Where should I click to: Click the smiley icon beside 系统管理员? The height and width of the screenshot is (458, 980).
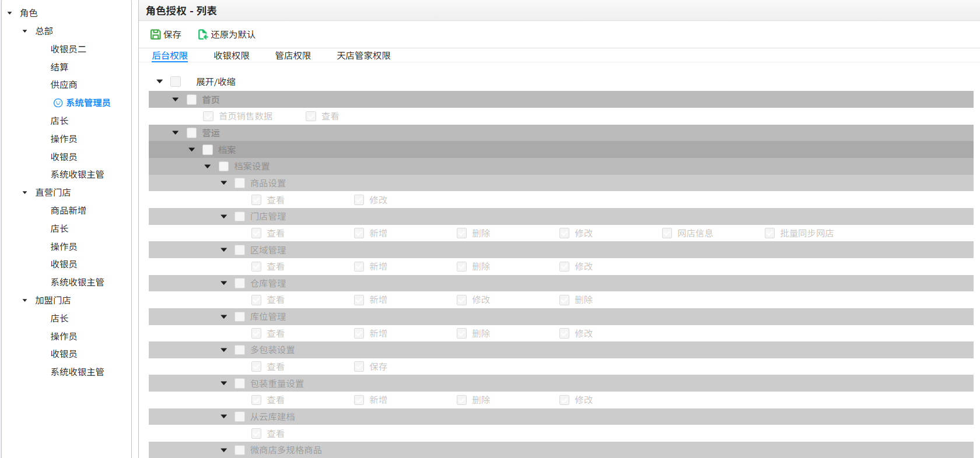tap(58, 103)
